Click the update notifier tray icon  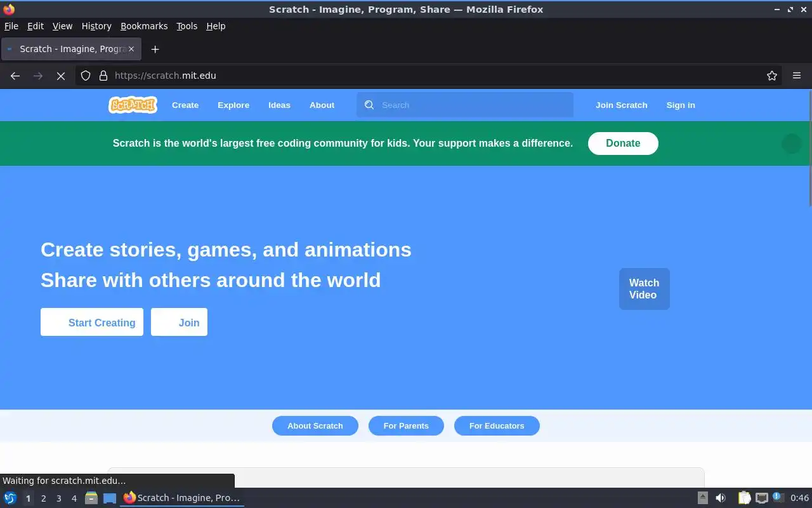point(778,498)
